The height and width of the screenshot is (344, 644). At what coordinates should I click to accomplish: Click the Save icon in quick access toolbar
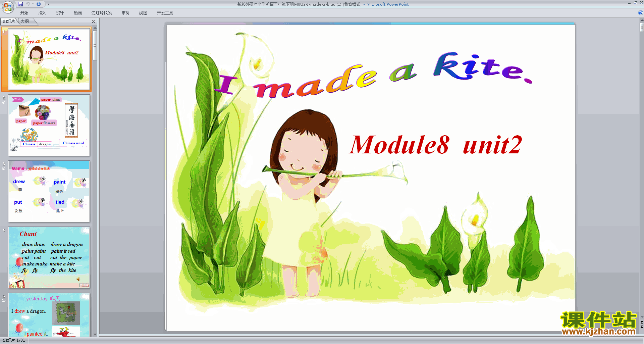click(20, 4)
